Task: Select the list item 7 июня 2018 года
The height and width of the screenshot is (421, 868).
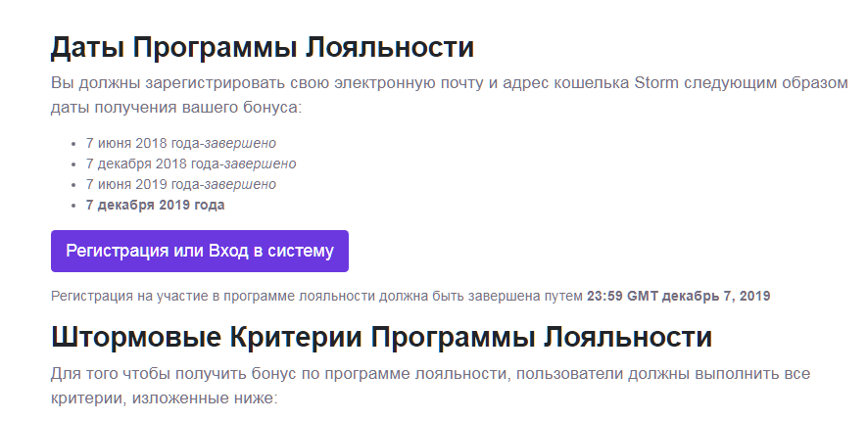Action: coord(143,143)
